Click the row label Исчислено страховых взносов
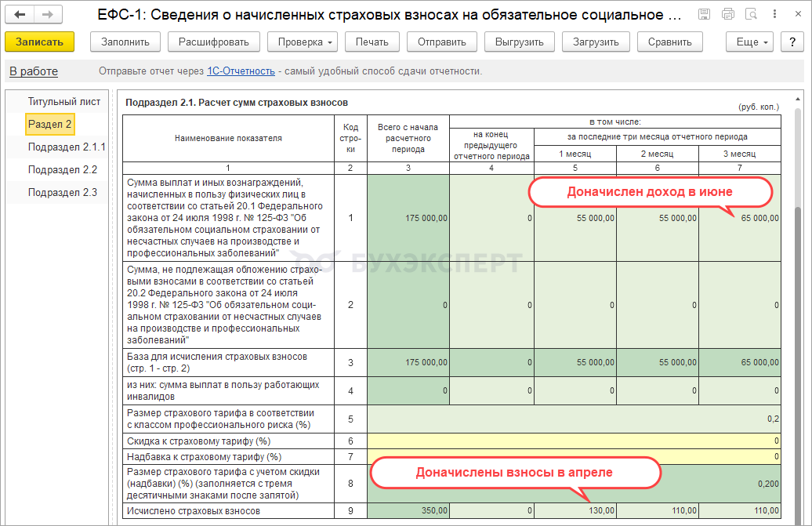Screen dimensions: 812x526 pos(194,511)
